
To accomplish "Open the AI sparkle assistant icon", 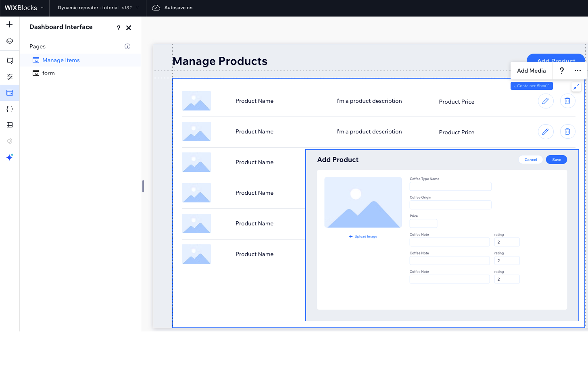I will pos(10,157).
